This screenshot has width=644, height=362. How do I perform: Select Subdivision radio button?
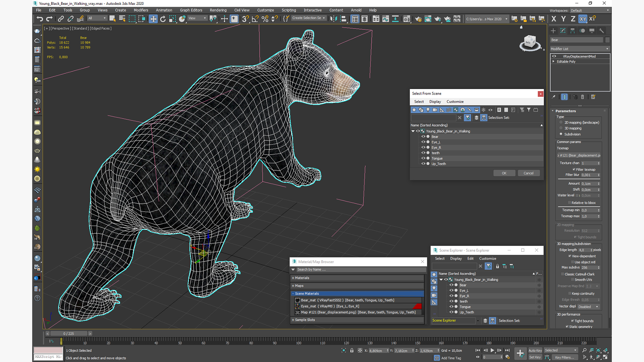[561, 134]
